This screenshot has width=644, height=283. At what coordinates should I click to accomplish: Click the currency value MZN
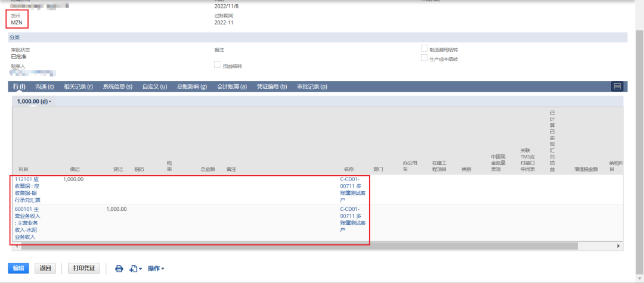pyautogui.click(x=17, y=23)
